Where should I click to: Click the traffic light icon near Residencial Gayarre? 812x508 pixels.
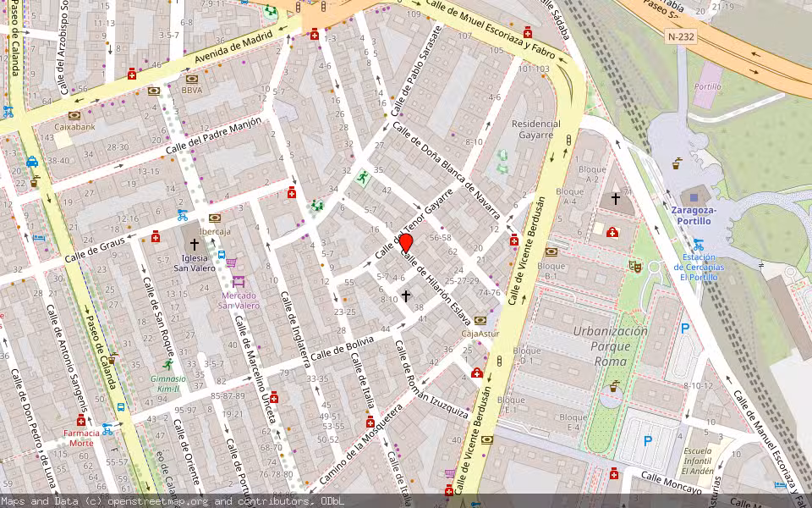point(568,140)
